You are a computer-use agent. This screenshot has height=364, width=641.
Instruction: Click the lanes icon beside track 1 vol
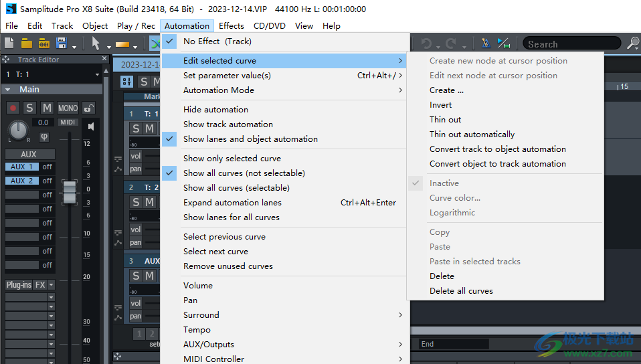[x=118, y=159]
